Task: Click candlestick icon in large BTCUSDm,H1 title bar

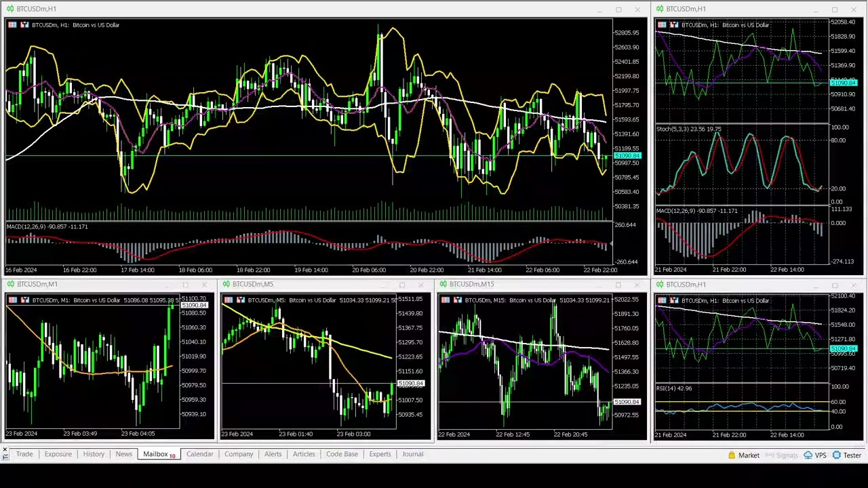Action: pyautogui.click(x=9, y=9)
